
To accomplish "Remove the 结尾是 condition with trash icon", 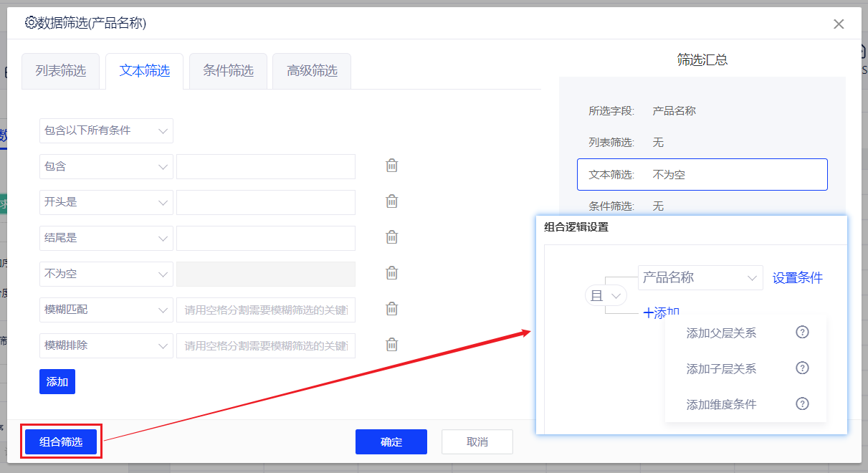I will pos(392,237).
